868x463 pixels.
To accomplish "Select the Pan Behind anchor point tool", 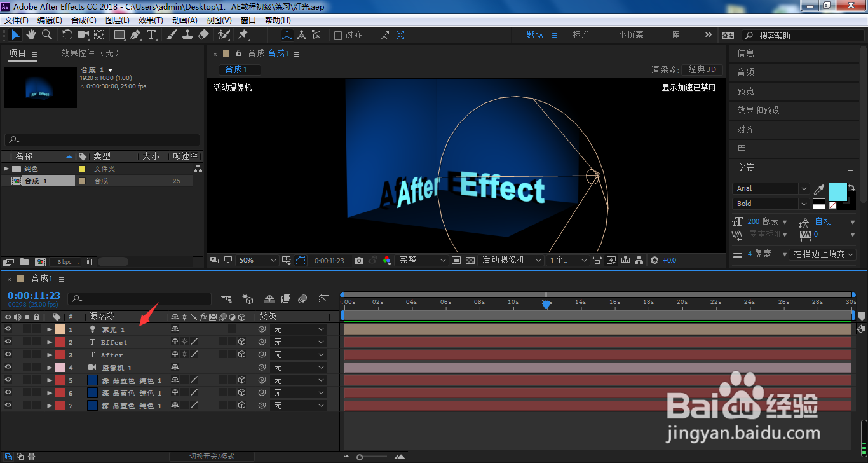I will [99, 35].
